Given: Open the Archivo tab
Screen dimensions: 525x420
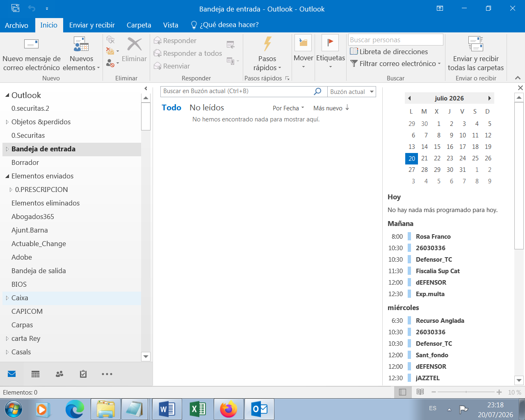Looking at the screenshot, I should coord(16,25).
